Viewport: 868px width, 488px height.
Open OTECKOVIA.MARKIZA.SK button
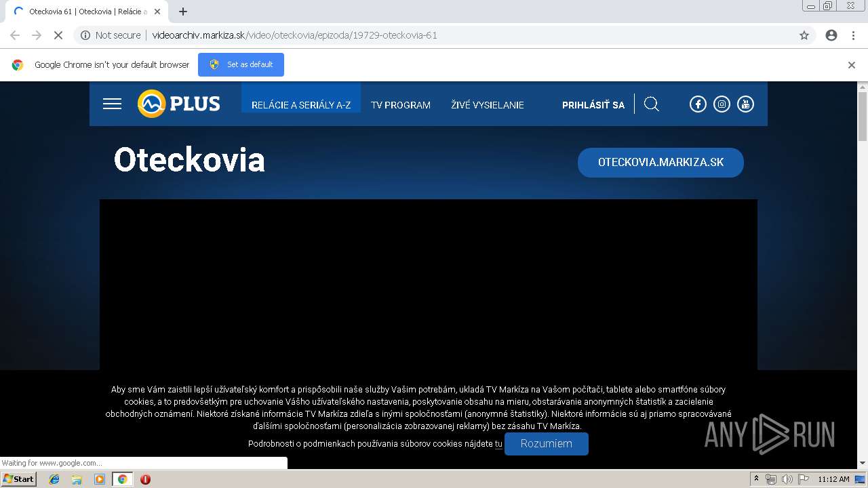pyautogui.click(x=660, y=163)
